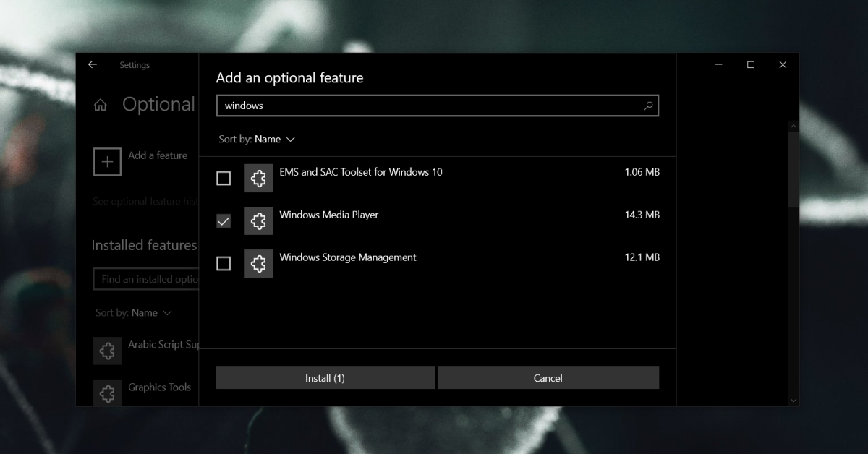This screenshot has width=868, height=454.
Task: Click the plus icon for Add a feature
Action: [x=107, y=162]
